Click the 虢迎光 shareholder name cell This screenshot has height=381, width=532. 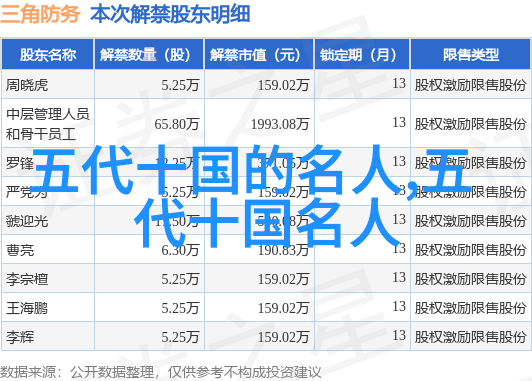(x=27, y=221)
